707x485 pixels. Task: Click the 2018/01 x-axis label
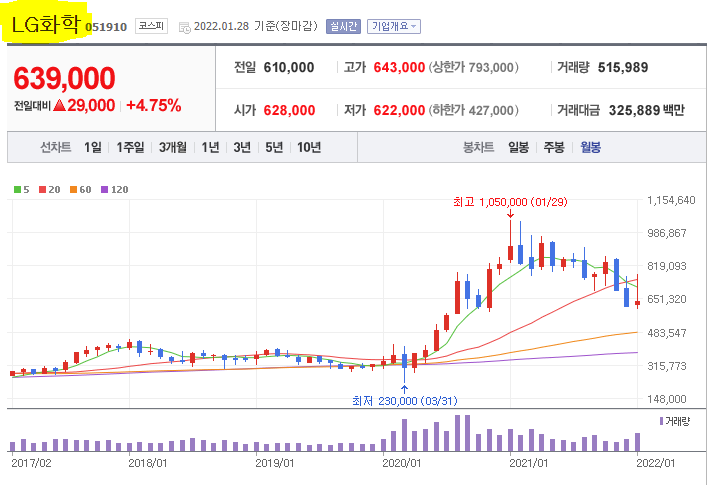pos(147,463)
